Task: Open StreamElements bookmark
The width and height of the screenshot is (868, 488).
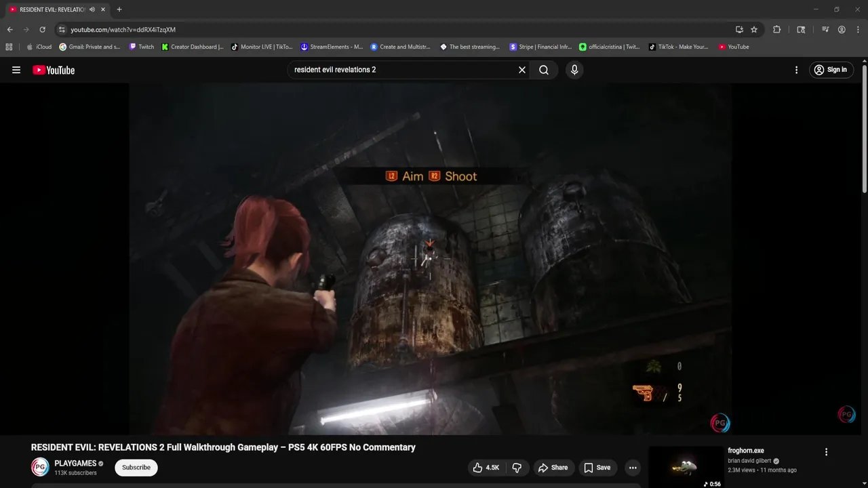Action: click(x=332, y=47)
